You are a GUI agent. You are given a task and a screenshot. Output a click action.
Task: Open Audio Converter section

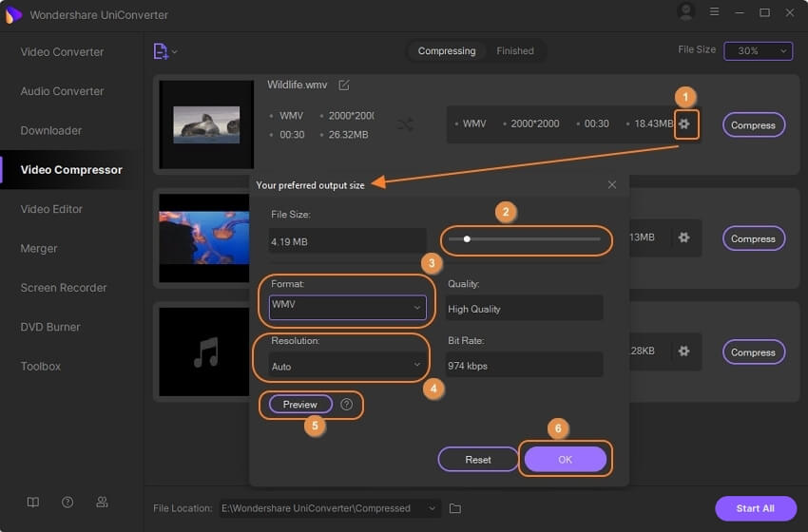62,91
